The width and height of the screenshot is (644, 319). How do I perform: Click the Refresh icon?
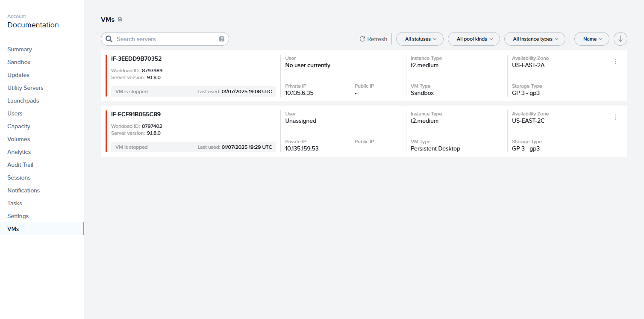pyautogui.click(x=362, y=38)
